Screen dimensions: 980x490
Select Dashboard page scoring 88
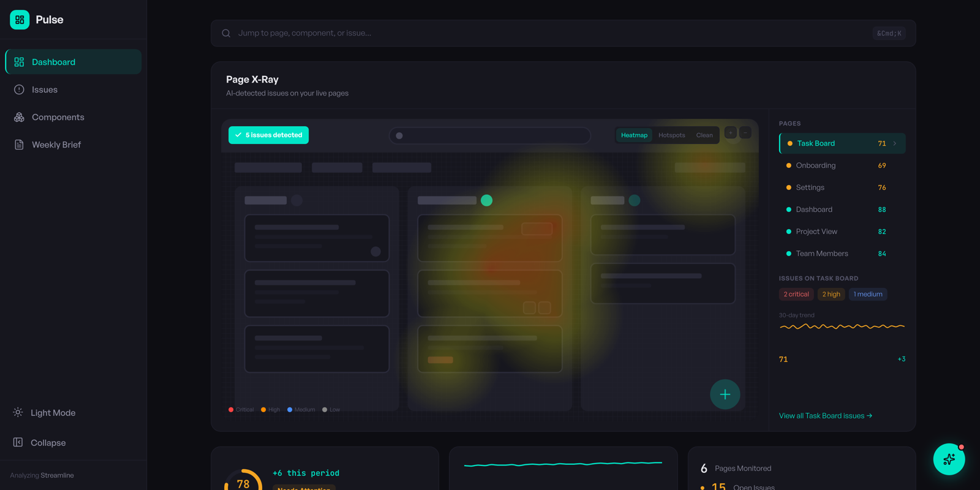click(x=842, y=209)
